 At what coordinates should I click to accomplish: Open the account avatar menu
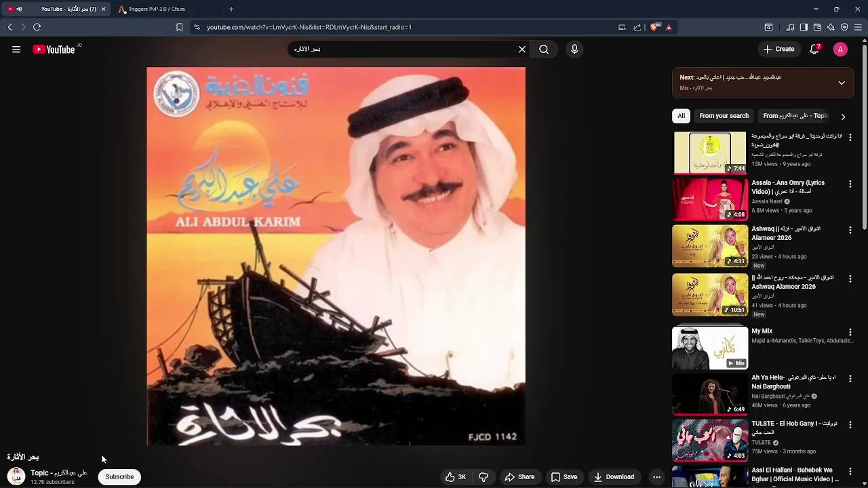pyautogui.click(x=840, y=49)
